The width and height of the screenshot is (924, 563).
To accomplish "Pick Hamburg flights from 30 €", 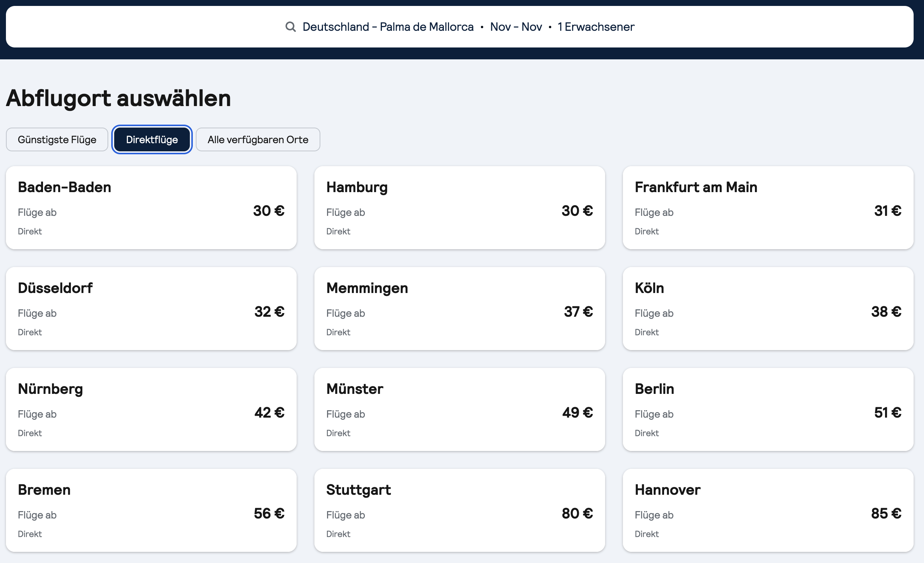I will [x=459, y=207].
